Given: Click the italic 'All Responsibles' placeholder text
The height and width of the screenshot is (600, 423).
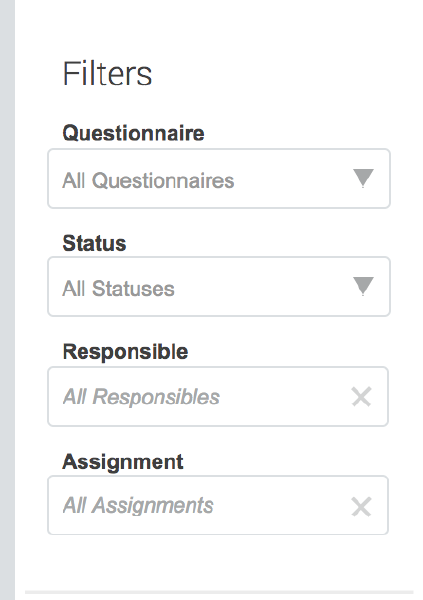Looking at the screenshot, I should click(x=141, y=397).
